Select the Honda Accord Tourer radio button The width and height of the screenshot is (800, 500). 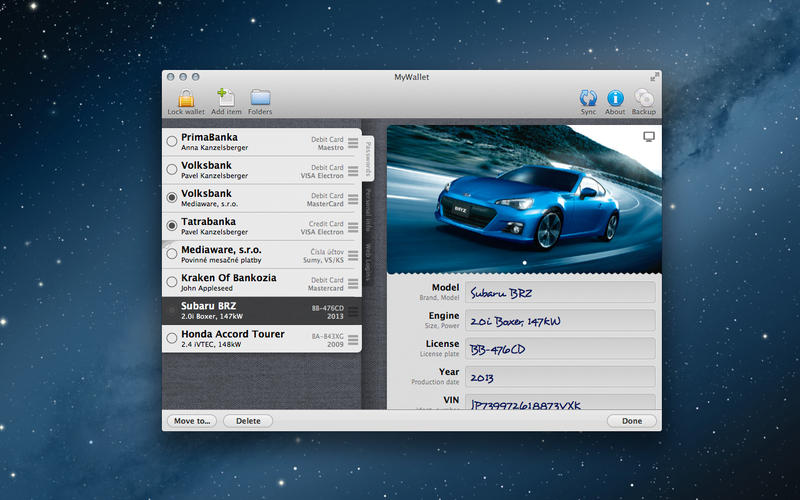click(x=172, y=337)
